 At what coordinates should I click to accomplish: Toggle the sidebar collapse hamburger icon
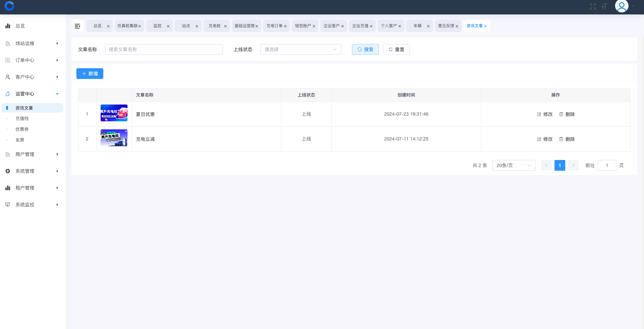coord(77,26)
